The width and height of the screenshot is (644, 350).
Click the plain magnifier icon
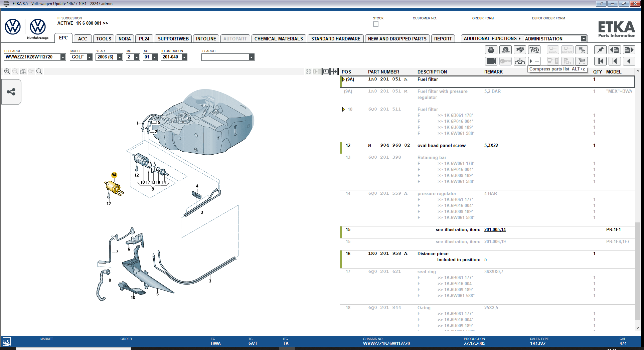(39, 71)
